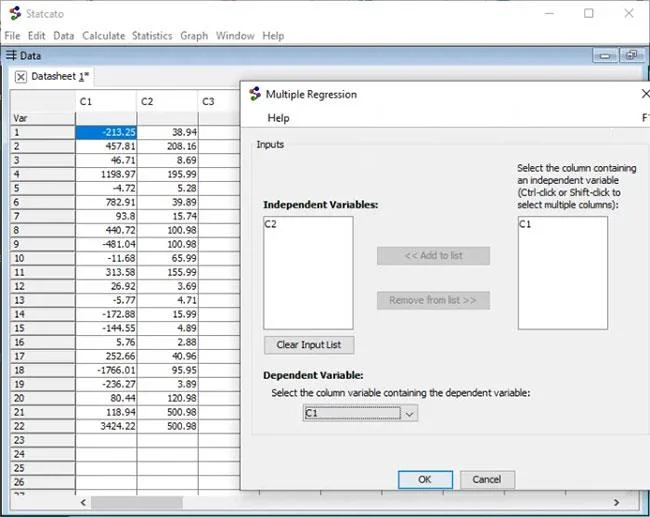Open the Statistics menu
This screenshot has height=517, width=650.
(x=152, y=36)
